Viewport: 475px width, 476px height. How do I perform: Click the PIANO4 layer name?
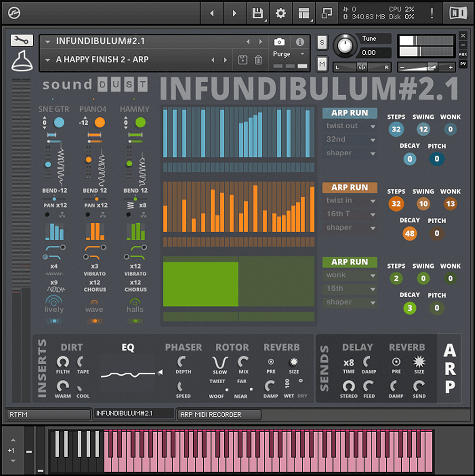point(92,109)
